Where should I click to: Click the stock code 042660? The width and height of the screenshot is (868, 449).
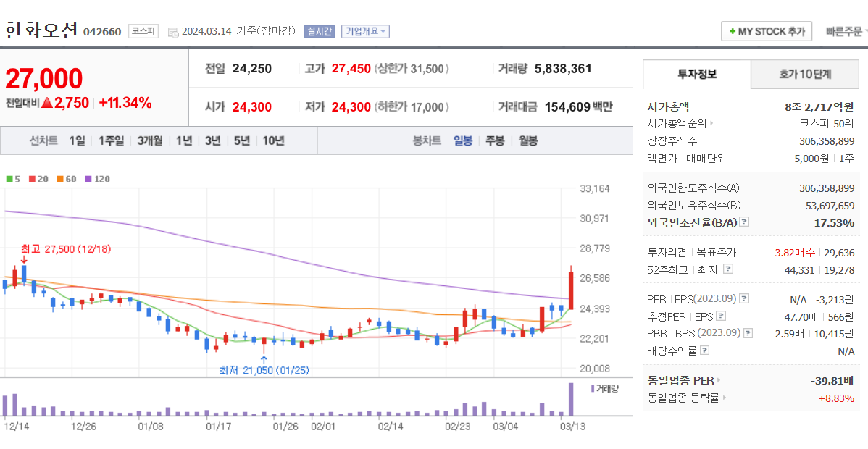(102, 32)
